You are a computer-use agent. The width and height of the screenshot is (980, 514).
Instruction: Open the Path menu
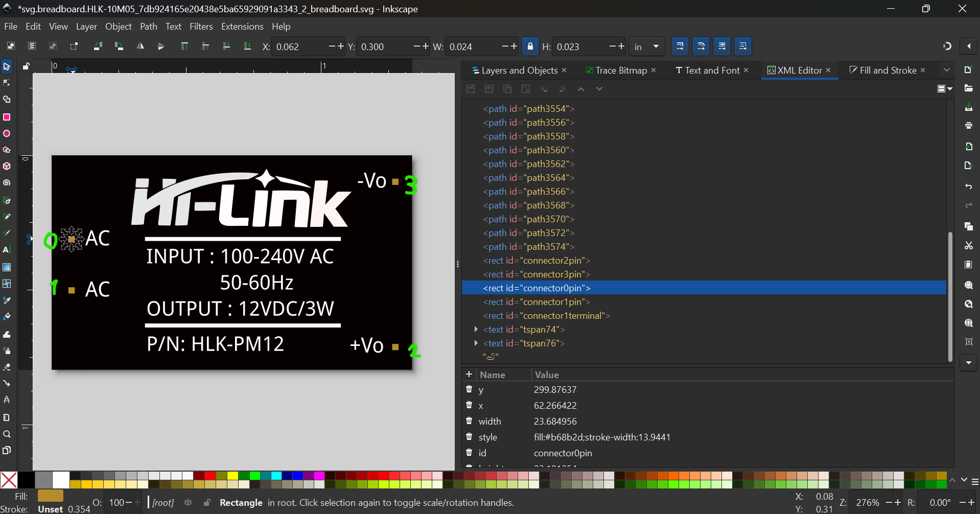[x=148, y=27]
